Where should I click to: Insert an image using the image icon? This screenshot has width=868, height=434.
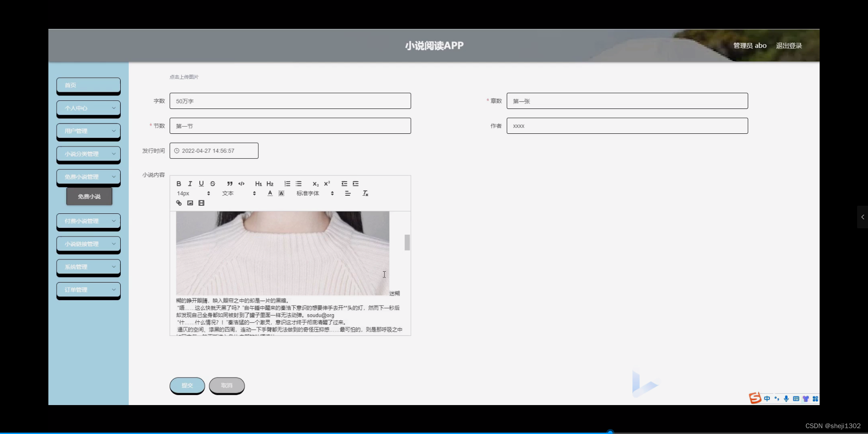tap(190, 203)
